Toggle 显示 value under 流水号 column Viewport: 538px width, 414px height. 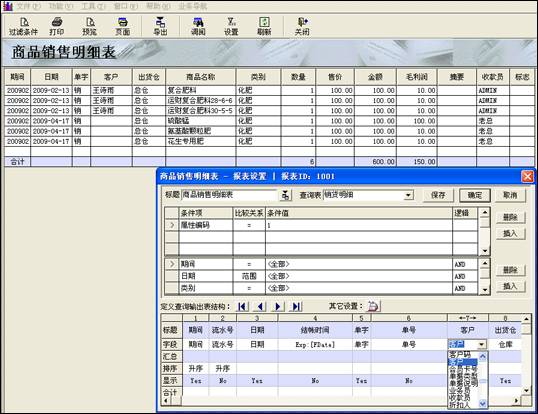point(222,381)
